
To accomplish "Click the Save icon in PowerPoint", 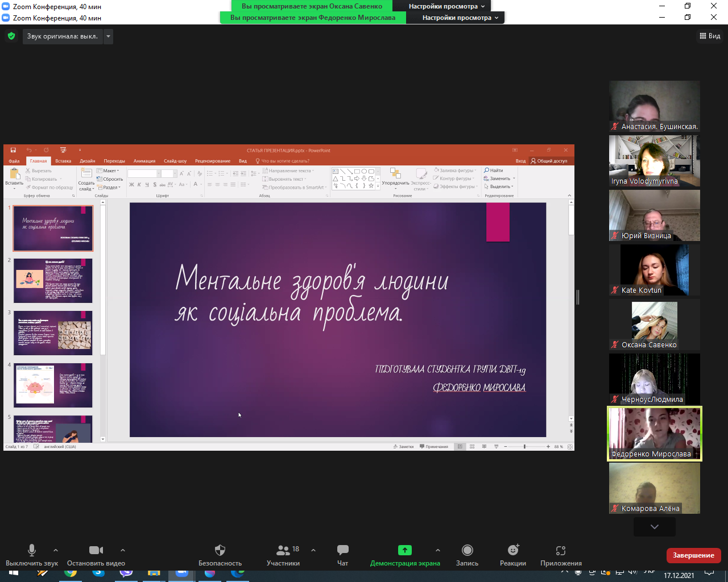I will (13, 151).
